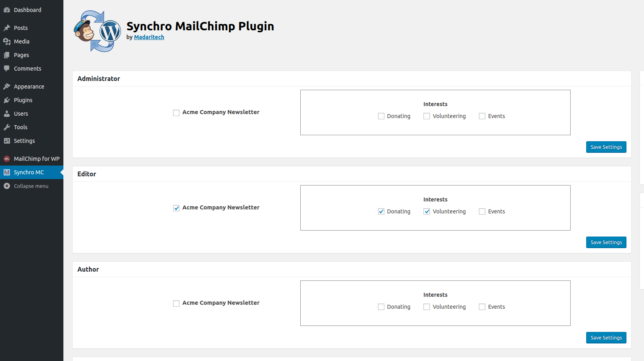
Task: Click the MailChimp for WP icon
Action: click(7, 159)
